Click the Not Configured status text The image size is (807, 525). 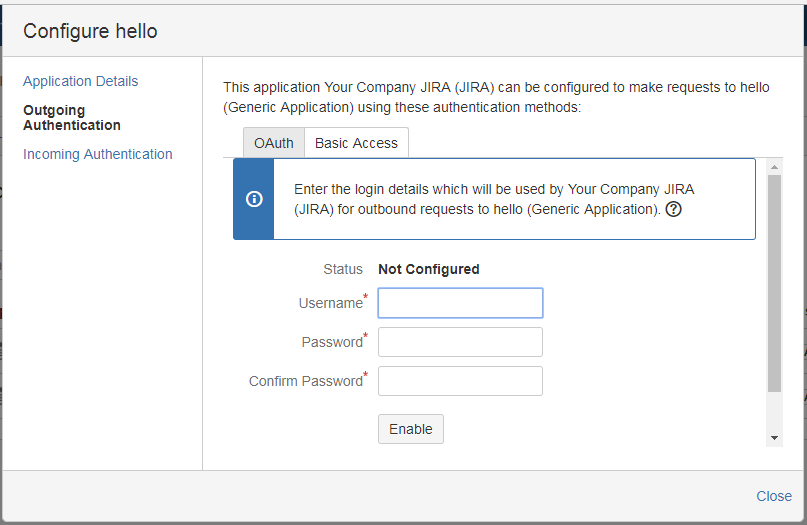click(429, 269)
